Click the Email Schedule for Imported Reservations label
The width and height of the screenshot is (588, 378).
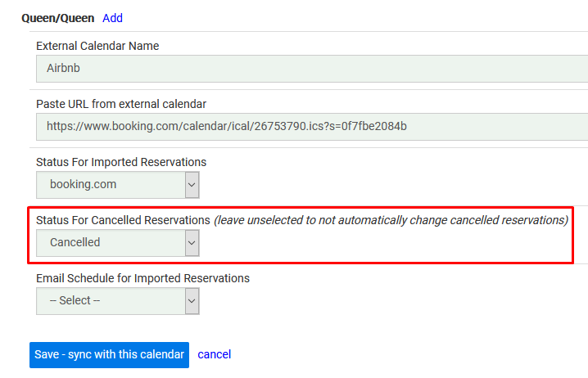142,278
